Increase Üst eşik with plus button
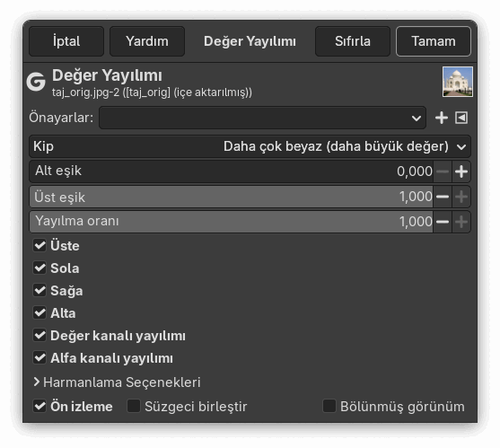The height and width of the screenshot is (448, 500). pos(461,197)
